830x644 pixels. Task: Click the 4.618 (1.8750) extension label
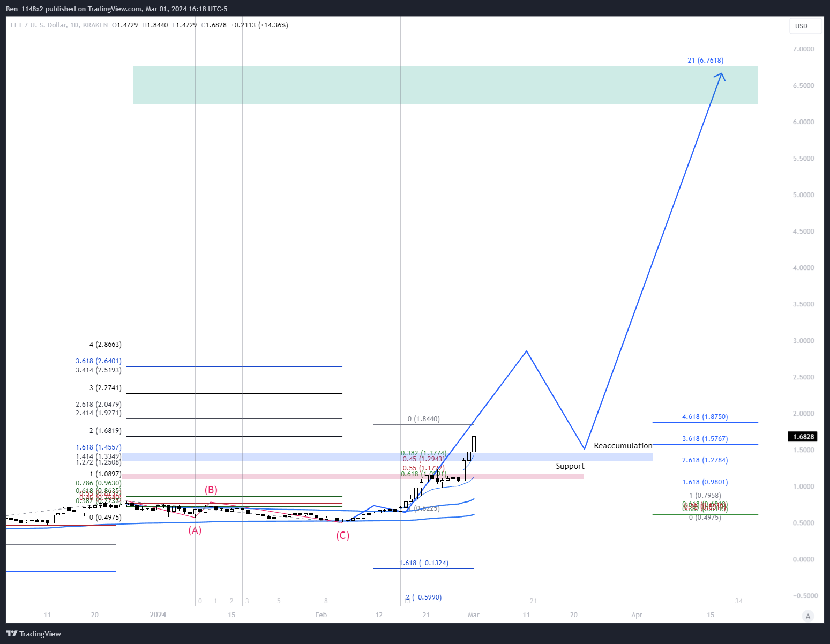(x=705, y=417)
